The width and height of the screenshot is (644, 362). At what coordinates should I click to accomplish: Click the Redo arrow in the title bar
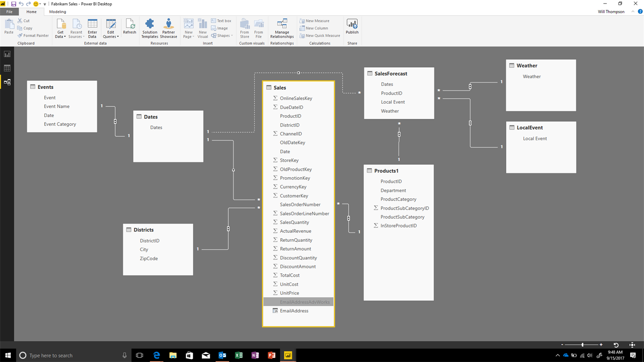point(28,4)
